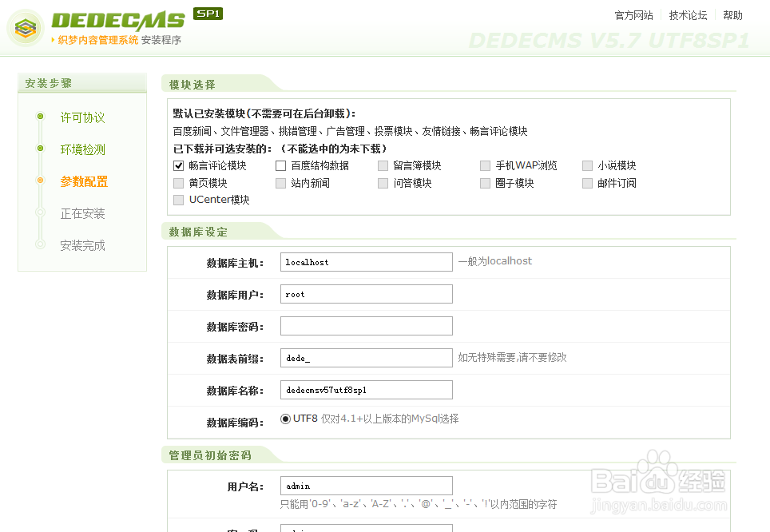Uncheck the 畅言评论模块 checkbox
This screenshot has width=770, height=532.
(x=179, y=166)
